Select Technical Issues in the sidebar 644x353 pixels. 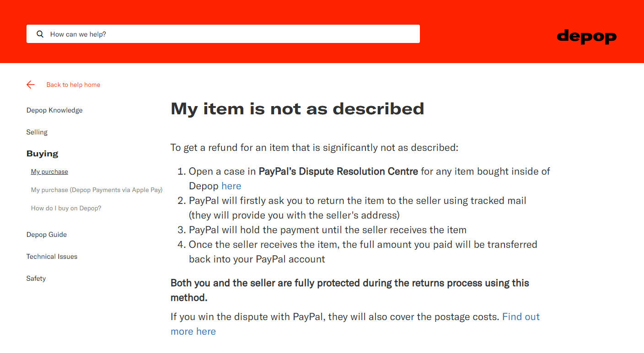[52, 256]
